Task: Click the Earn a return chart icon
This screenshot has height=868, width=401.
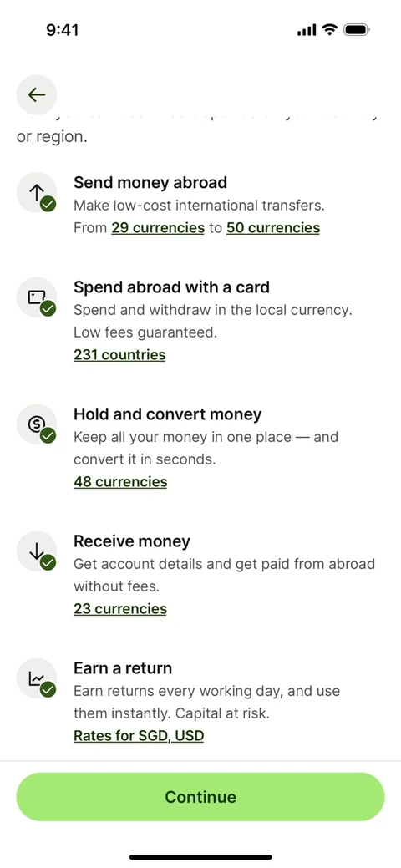Action: point(37,678)
